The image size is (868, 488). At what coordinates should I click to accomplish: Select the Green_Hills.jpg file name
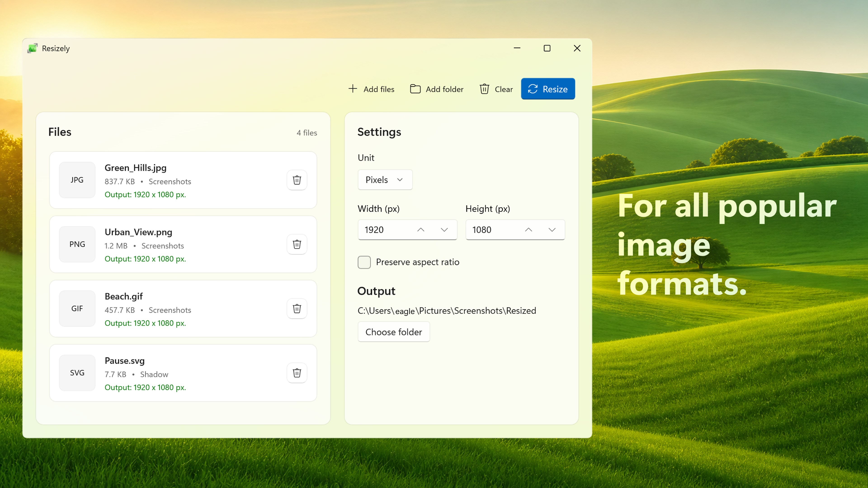coord(135,168)
